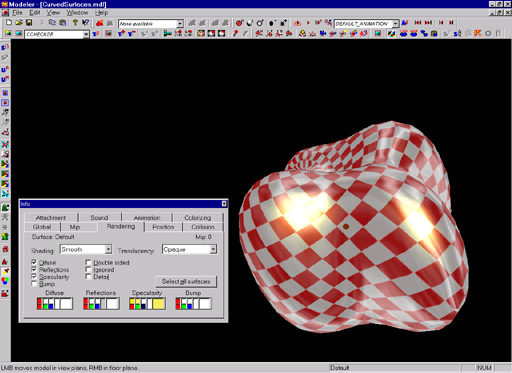Click the bottom red icon in left sidebar

tap(5, 294)
